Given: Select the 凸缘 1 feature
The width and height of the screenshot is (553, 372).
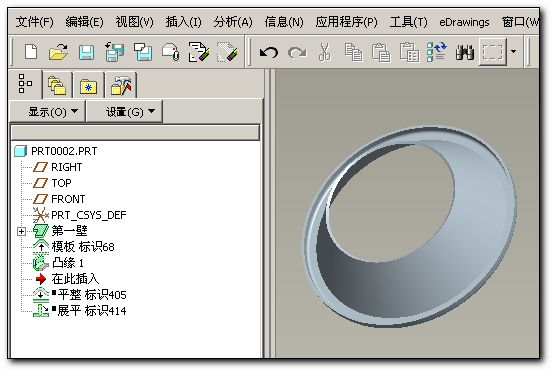Looking at the screenshot, I should 67,263.
